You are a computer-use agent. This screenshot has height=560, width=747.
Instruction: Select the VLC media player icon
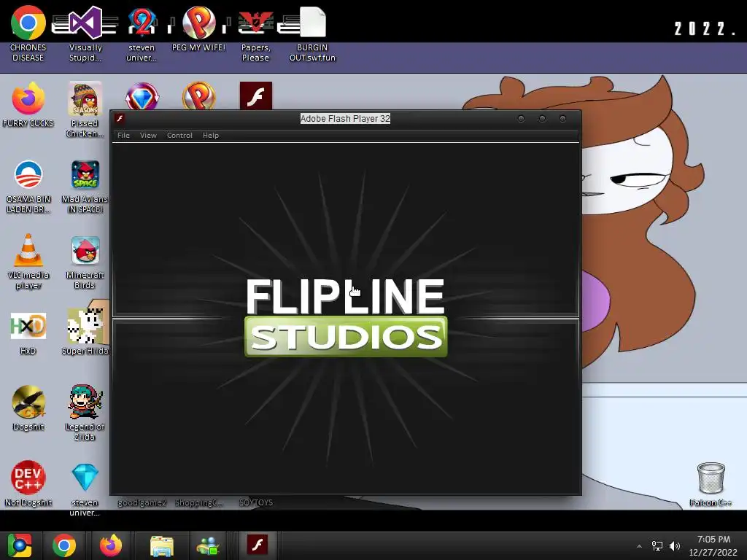[28, 262]
